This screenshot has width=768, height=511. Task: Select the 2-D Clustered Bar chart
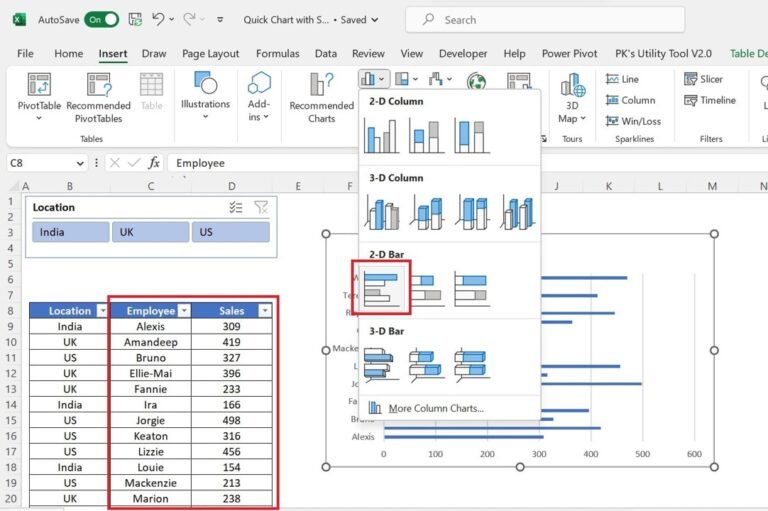tap(381, 288)
